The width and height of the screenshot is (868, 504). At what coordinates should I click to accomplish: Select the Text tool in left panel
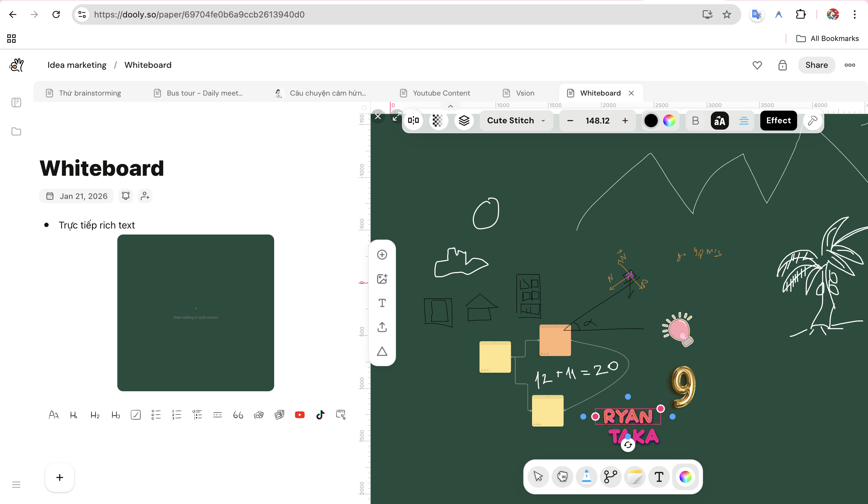382,303
